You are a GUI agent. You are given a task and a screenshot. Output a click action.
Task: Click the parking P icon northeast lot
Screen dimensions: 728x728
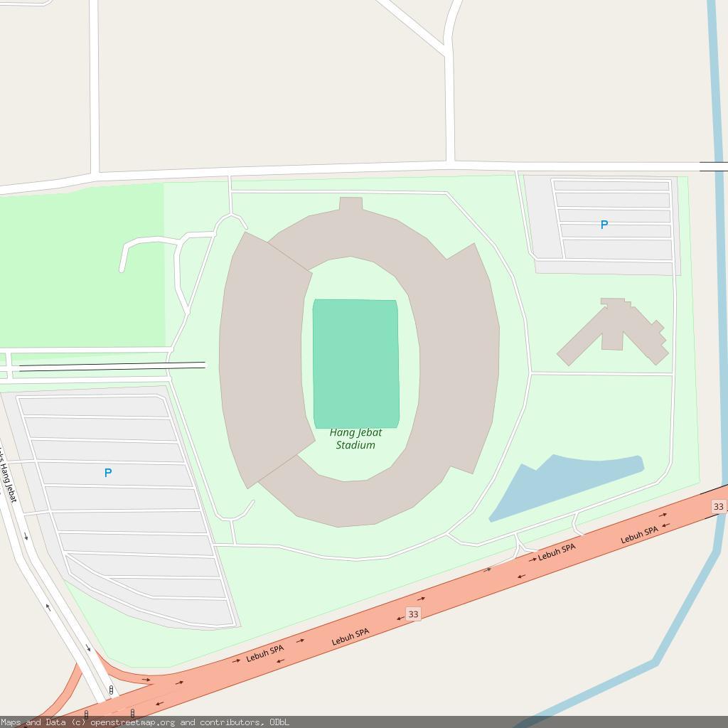tap(604, 225)
